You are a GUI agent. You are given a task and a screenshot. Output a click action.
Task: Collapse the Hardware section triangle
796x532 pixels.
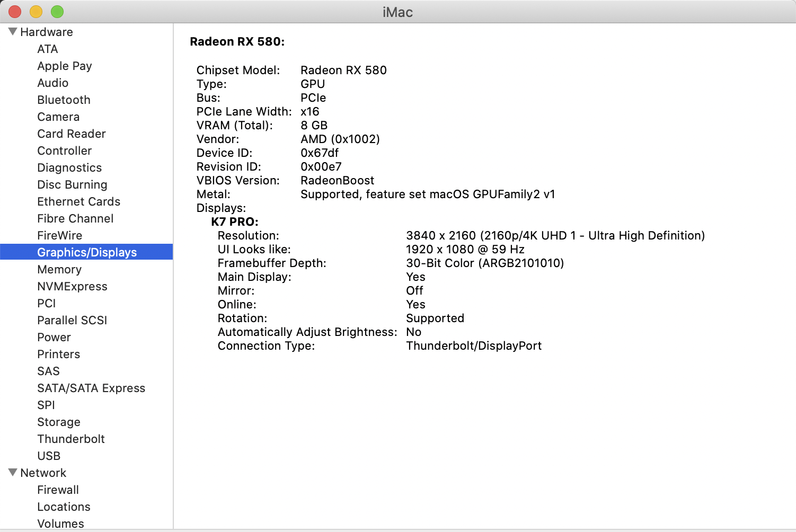[x=13, y=32]
